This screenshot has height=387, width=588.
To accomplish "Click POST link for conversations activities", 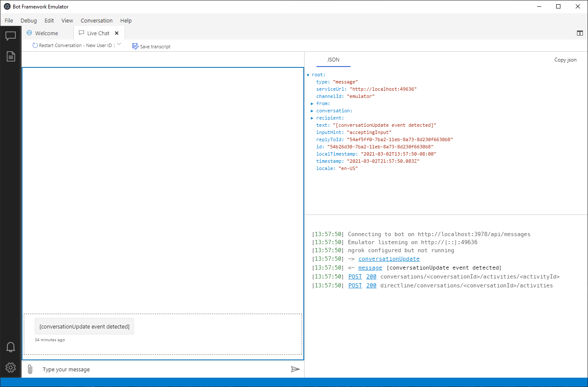I will (x=355, y=277).
